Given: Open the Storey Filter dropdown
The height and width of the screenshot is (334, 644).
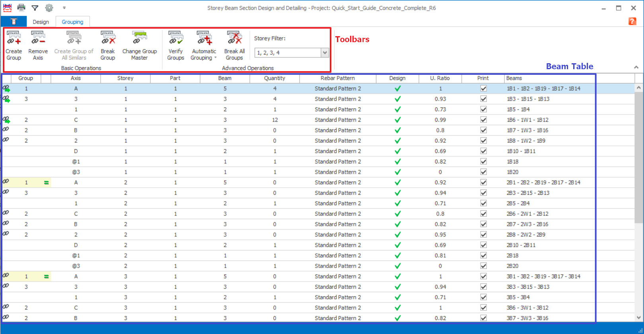Looking at the screenshot, I should coord(325,52).
